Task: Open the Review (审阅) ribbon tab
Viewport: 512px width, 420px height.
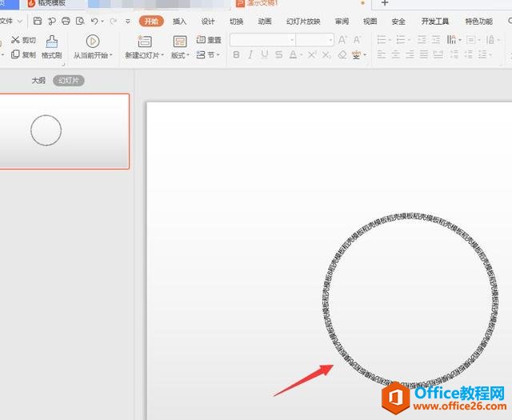Action: point(342,22)
